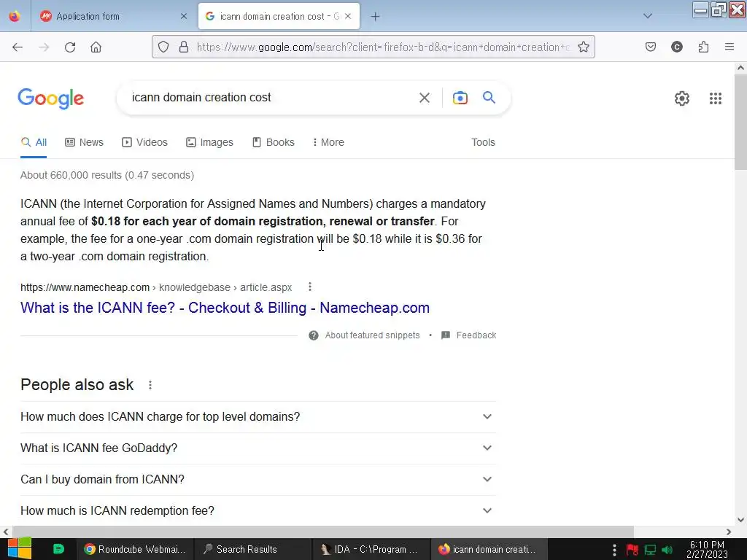747x560 pixels.
Task: Click the taskbar clock showing 6:10 PM
Action: [x=707, y=550]
